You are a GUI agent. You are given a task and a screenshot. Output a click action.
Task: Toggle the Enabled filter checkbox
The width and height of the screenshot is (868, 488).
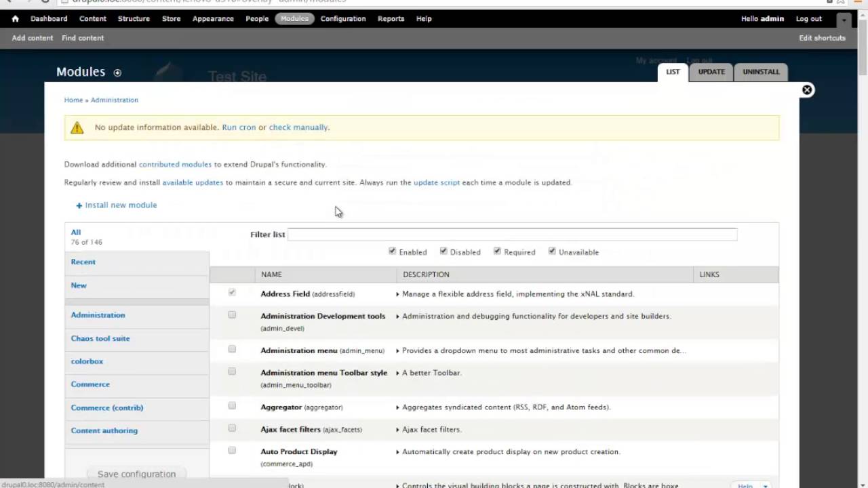[392, 251]
